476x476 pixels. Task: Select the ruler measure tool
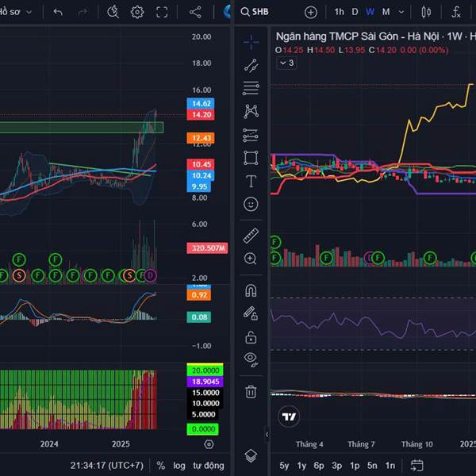tap(251, 236)
